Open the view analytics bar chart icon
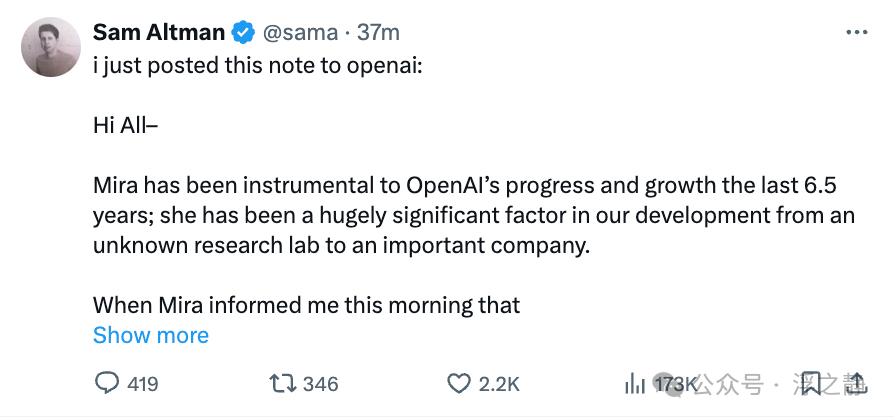 click(x=635, y=383)
